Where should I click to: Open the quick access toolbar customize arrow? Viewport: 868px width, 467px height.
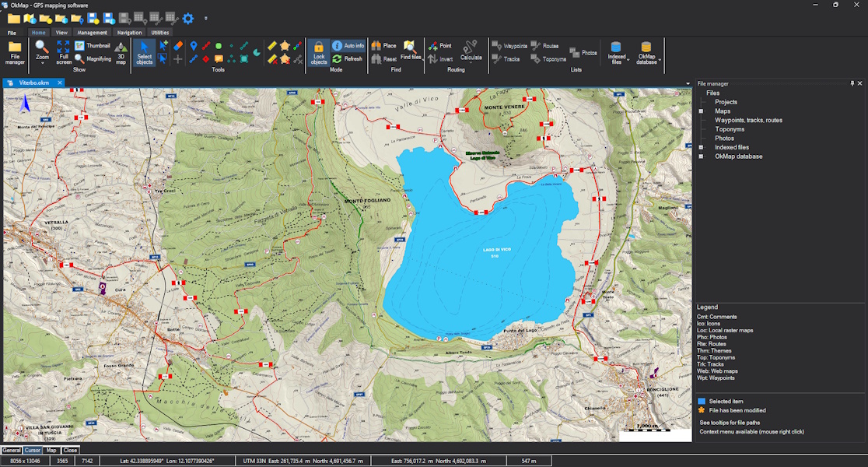coord(206,19)
